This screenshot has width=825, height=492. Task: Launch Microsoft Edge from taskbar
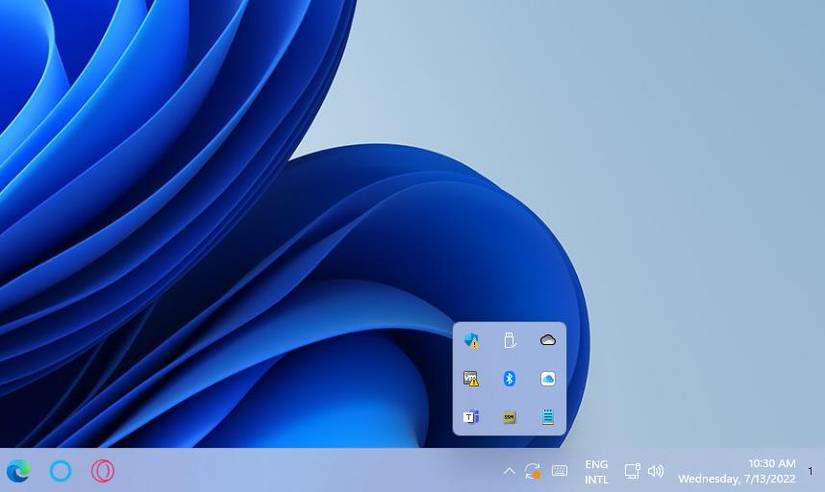point(18,470)
